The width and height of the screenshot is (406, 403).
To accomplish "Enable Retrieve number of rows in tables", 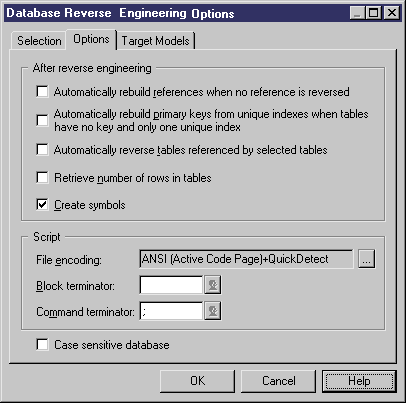I will (42, 177).
